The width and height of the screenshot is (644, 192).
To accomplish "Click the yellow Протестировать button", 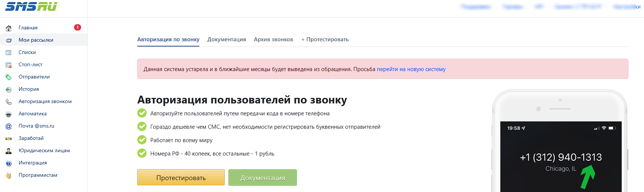I will 181,177.
